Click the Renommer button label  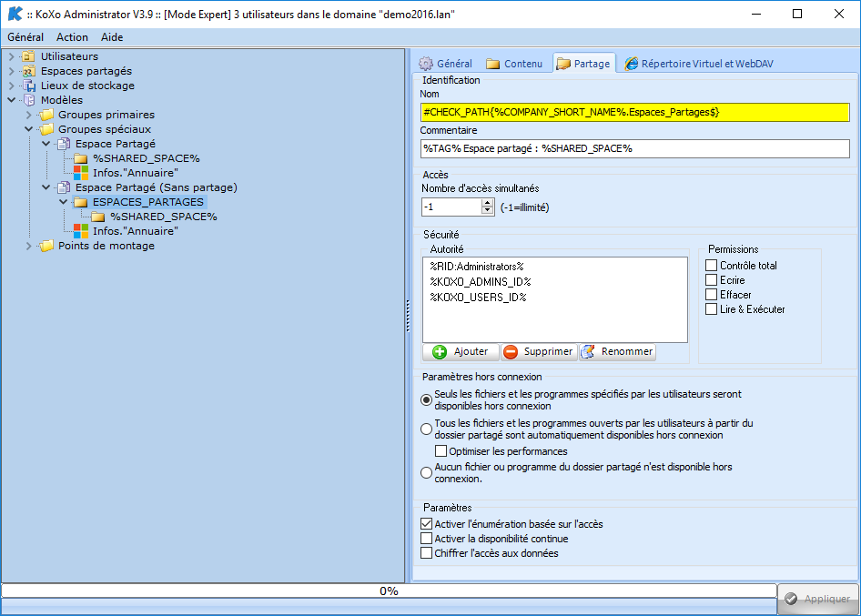click(x=626, y=351)
